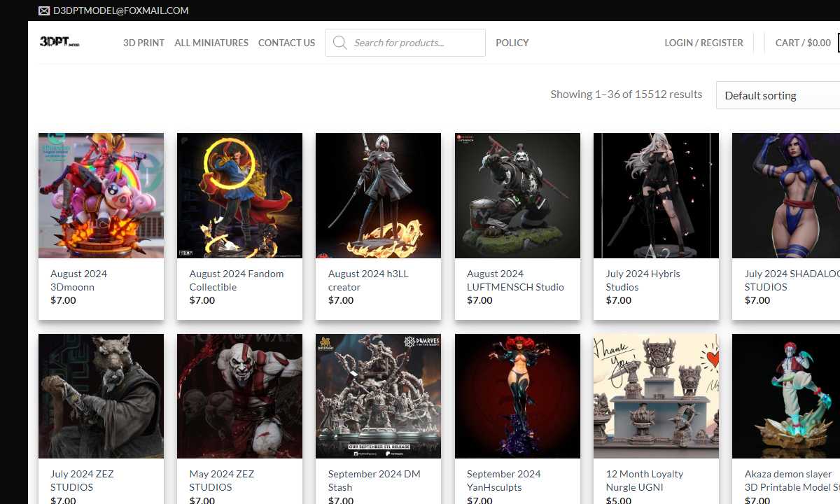
Task: Click 'August 2024 h3LL creator' title
Action: pos(368,280)
